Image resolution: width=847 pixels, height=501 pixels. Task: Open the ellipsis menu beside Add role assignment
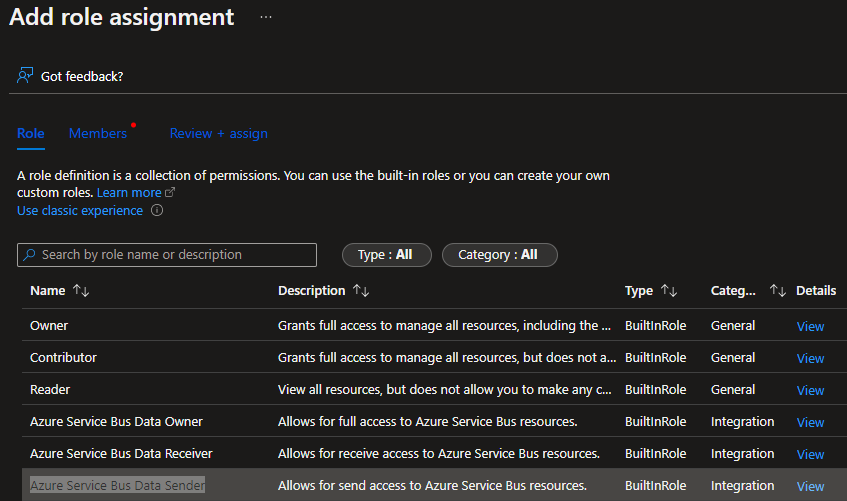(x=266, y=17)
